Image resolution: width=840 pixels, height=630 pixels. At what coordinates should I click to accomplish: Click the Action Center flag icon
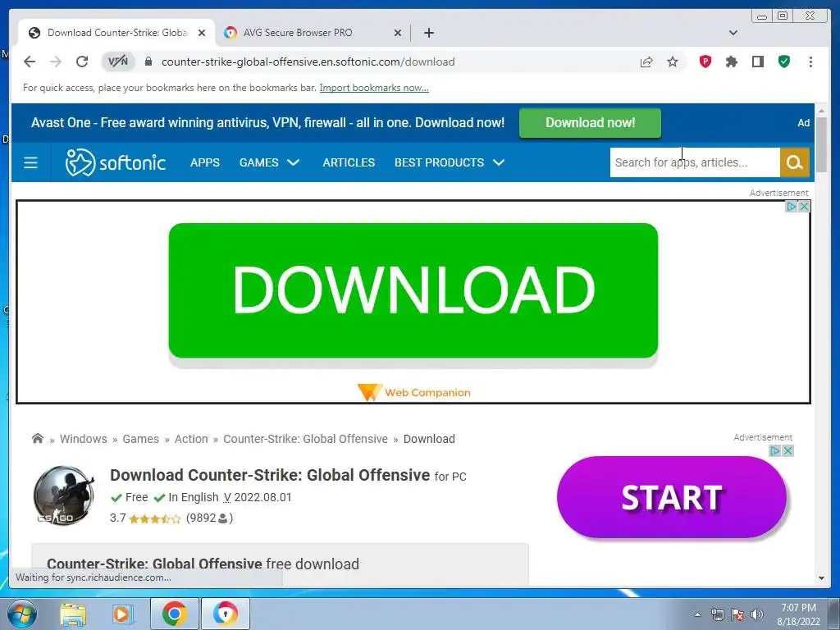click(x=737, y=614)
